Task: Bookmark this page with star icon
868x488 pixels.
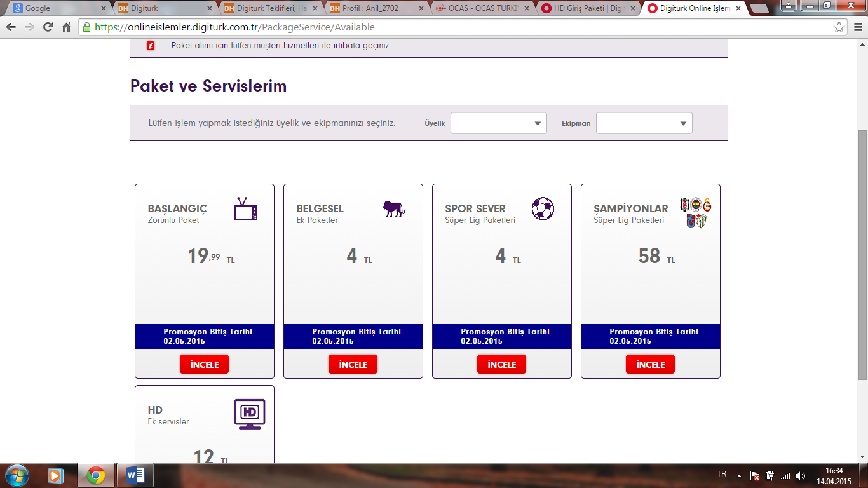Action: (839, 27)
